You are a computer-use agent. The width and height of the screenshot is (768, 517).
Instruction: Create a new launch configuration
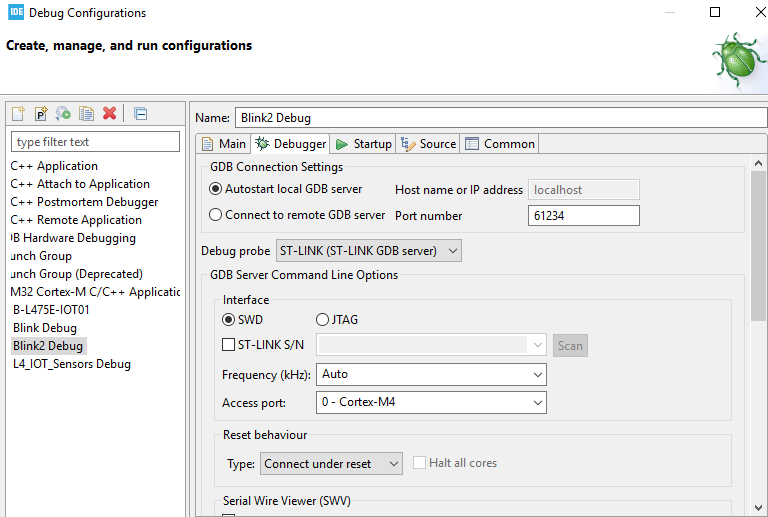18,114
